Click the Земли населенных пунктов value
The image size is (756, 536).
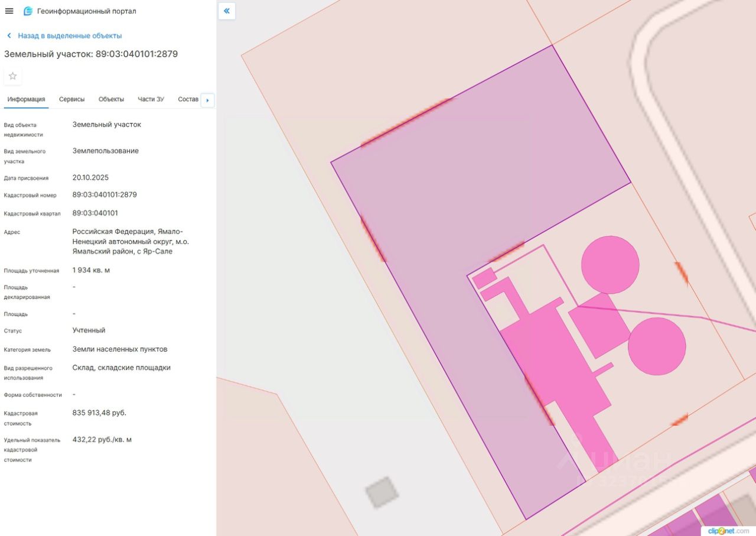click(x=120, y=349)
